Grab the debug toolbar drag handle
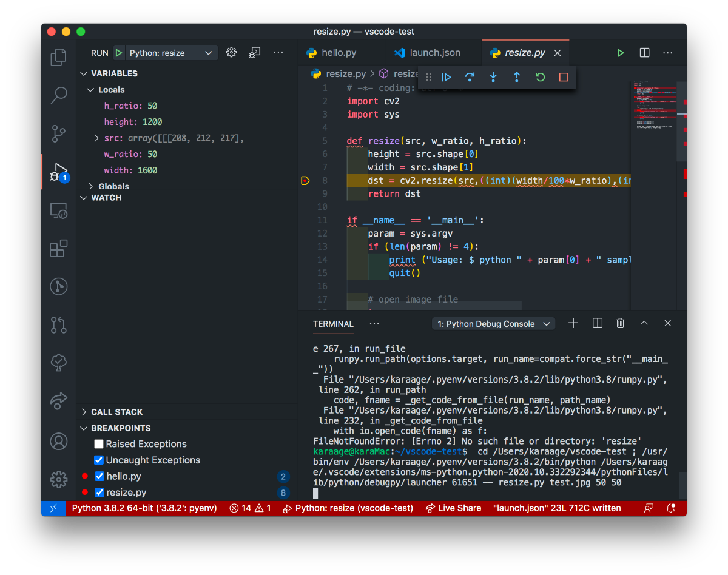This screenshot has height=575, width=728. click(x=428, y=77)
